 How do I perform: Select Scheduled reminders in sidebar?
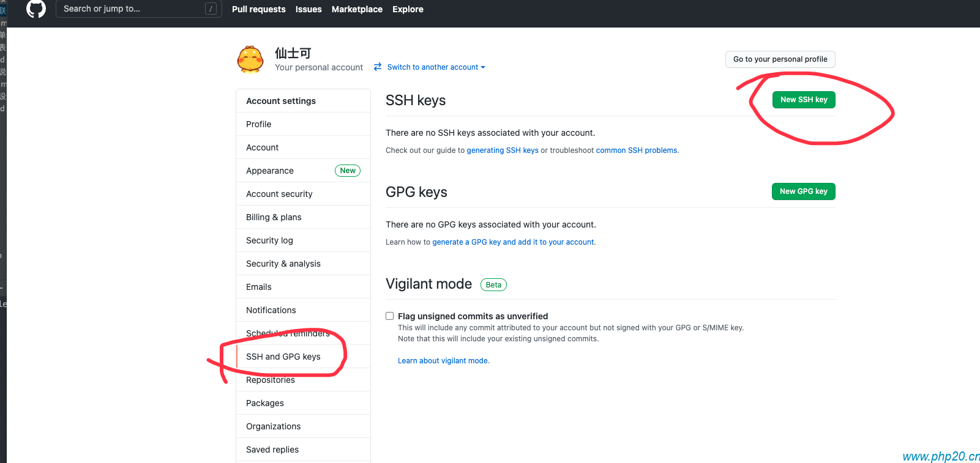303,333
